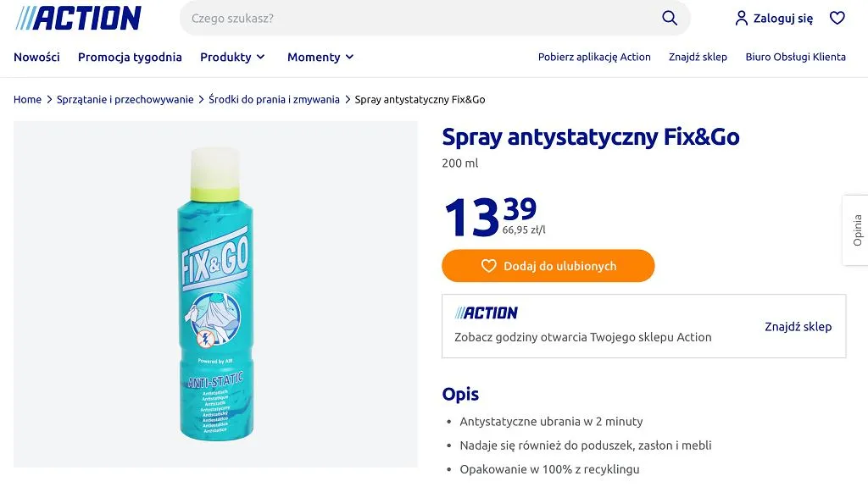This screenshot has height=498, width=868.
Task: Click the Fix&Go spray product image
Action: (214, 294)
